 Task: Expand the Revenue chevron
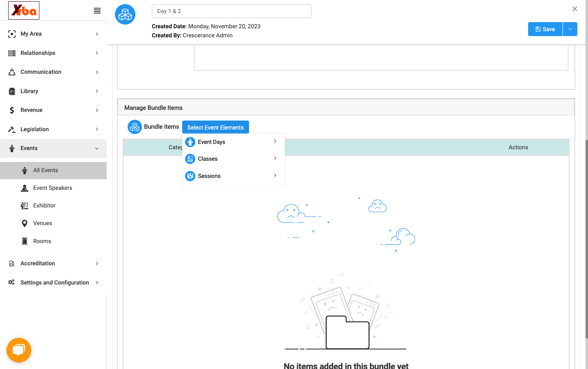click(97, 110)
